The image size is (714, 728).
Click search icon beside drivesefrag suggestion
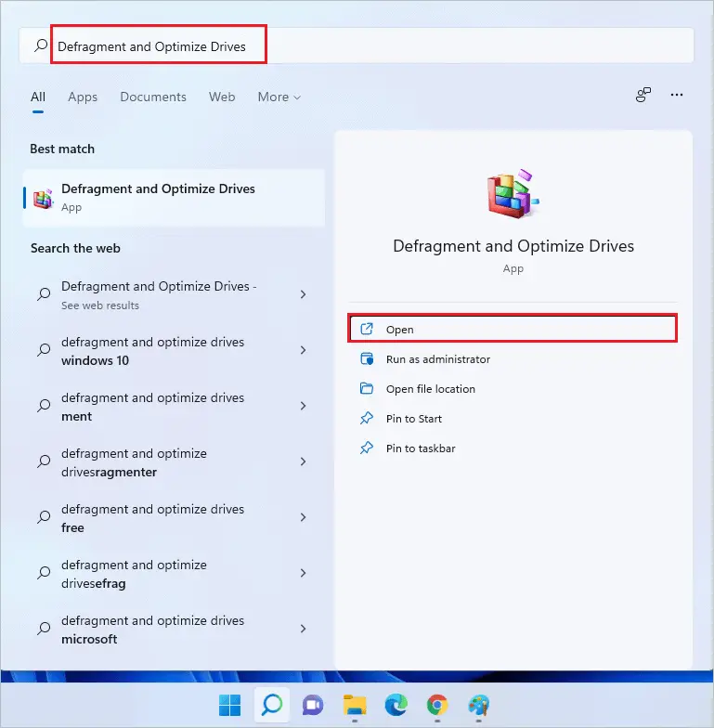click(x=44, y=572)
